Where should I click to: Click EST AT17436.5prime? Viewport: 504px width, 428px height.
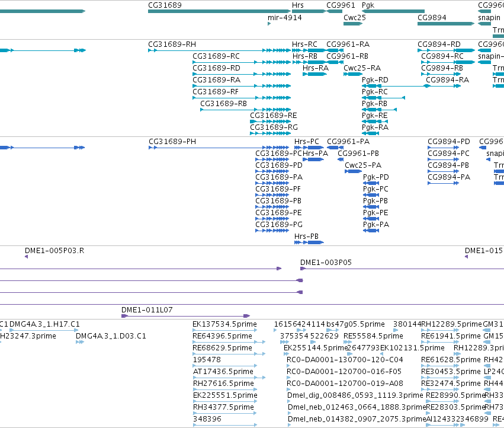(x=223, y=372)
